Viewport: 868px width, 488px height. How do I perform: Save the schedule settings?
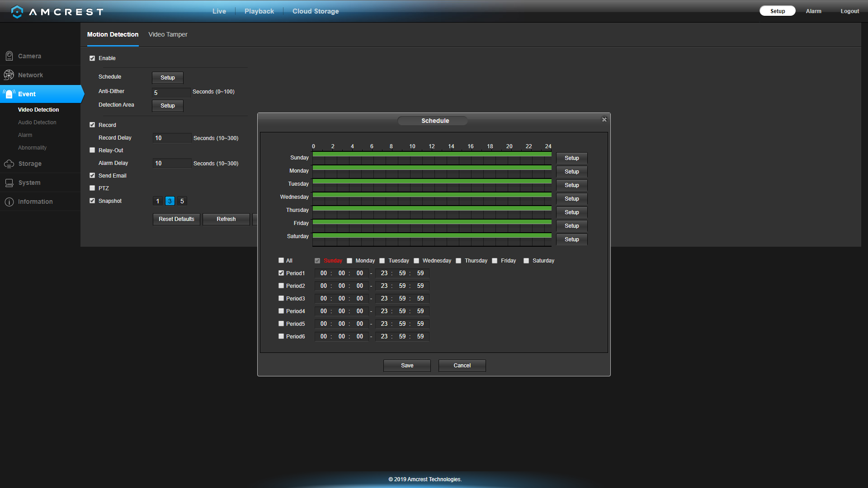(407, 366)
